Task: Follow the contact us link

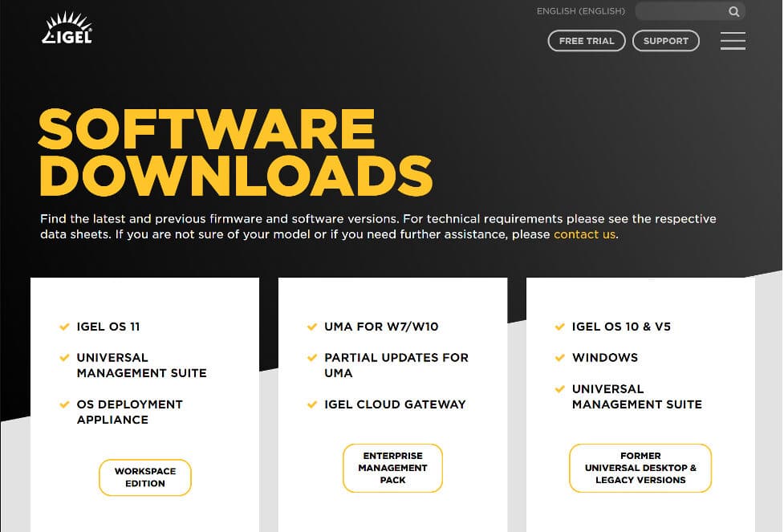Action: [x=584, y=234]
